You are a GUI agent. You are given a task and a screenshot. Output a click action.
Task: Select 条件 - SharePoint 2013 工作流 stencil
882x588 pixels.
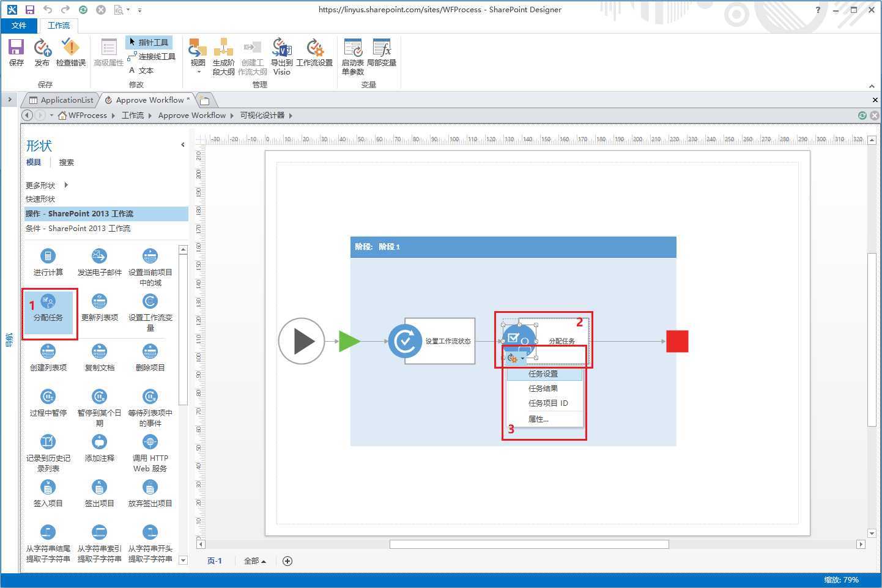click(106, 228)
